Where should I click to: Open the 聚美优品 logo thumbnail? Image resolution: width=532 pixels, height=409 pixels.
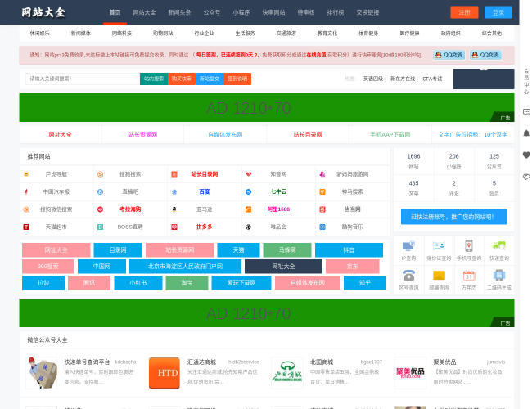[x=410, y=373]
